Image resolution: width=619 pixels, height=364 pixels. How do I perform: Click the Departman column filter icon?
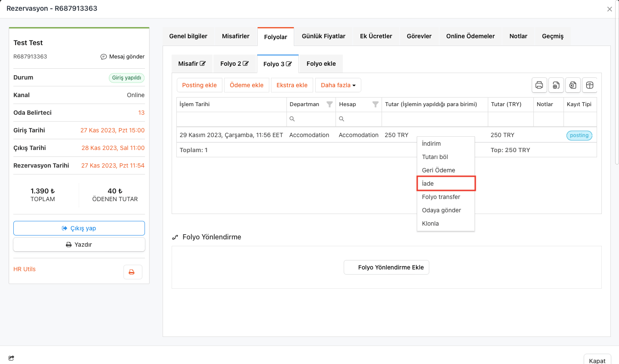330,104
